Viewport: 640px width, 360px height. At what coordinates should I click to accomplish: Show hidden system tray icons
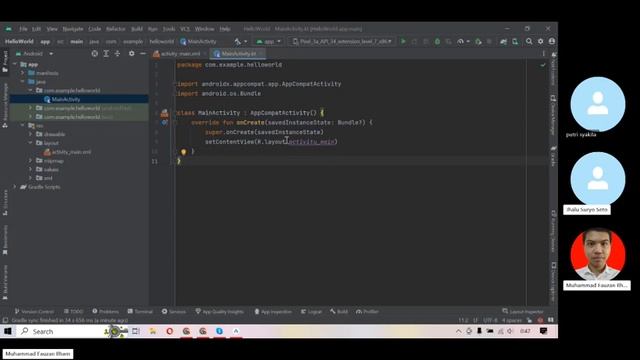pyautogui.click(x=458, y=331)
